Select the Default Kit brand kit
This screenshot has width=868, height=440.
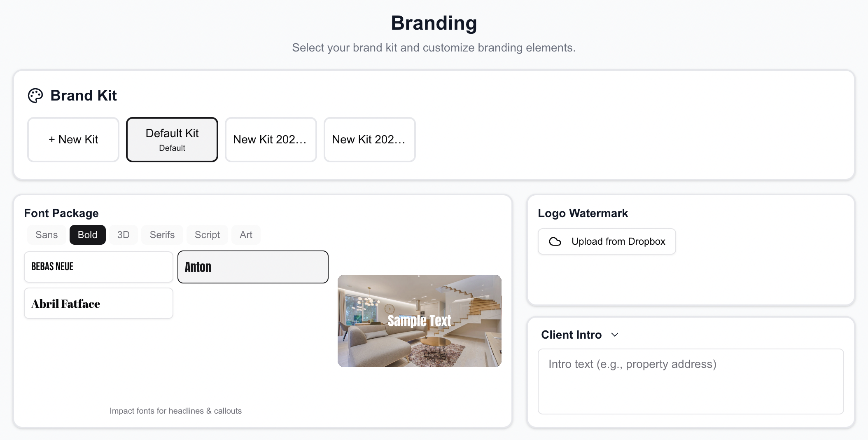[x=172, y=140]
